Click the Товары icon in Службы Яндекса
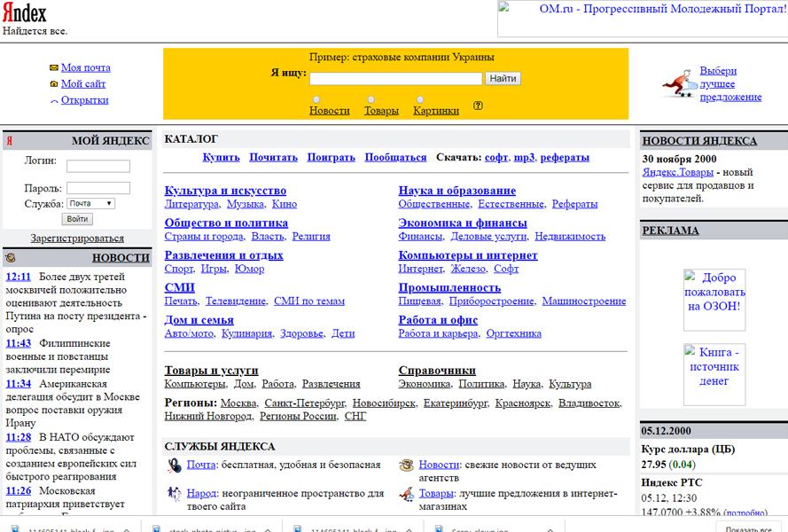This screenshot has width=788, height=532. pyautogui.click(x=406, y=494)
